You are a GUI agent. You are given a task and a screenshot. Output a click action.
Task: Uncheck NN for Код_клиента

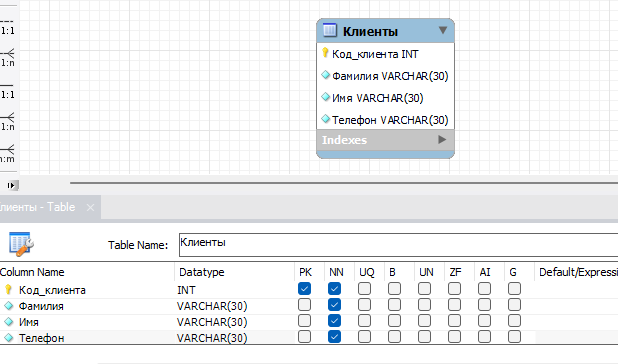point(334,289)
